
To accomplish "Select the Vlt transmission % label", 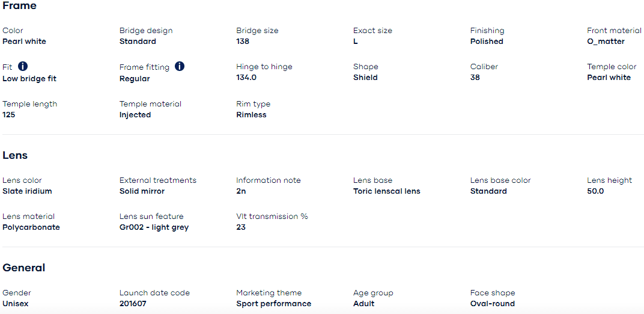I will [272, 217].
